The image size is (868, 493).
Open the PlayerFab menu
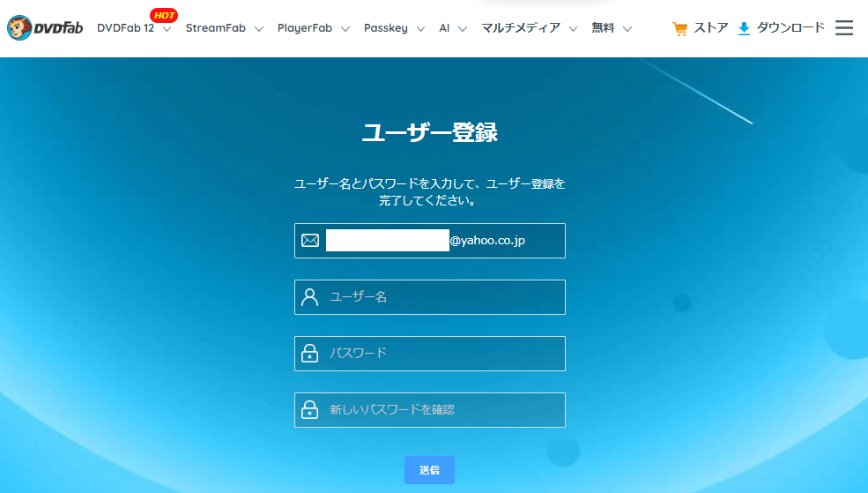[x=305, y=28]
